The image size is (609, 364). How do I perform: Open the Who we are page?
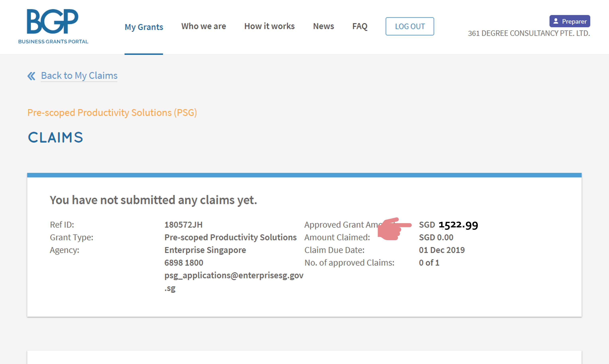coord(203,26)
